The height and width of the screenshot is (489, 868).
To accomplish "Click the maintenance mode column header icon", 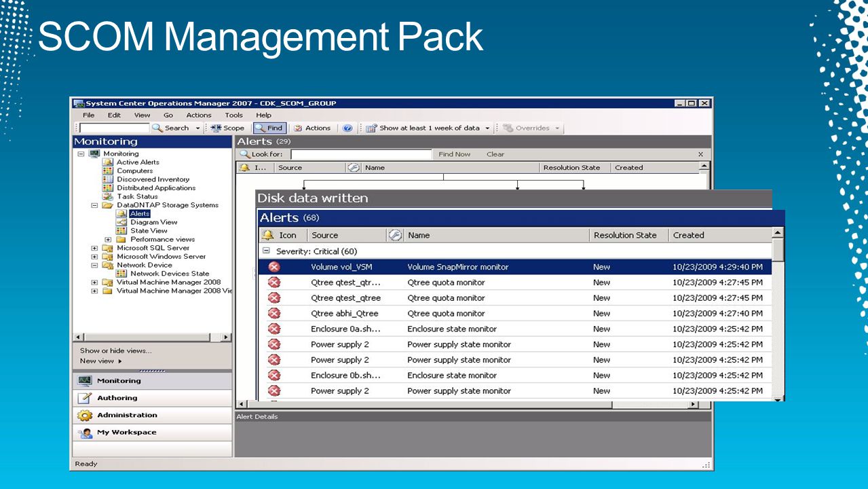I will (x=395, y=235).
